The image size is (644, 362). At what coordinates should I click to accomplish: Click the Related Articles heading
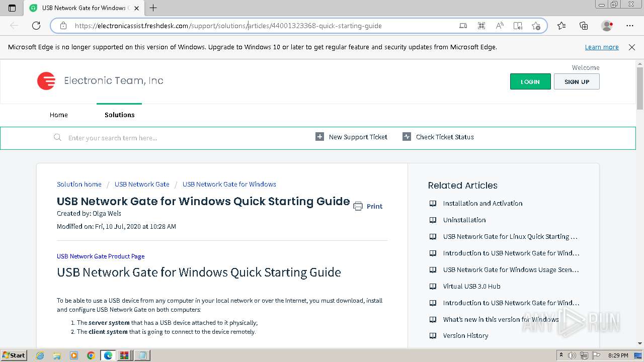point(462,186)
